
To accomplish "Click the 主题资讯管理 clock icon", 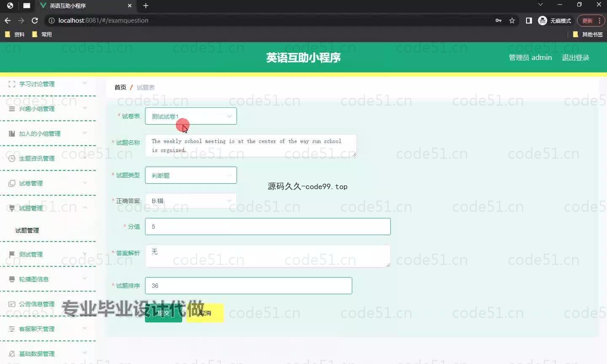I will click(12, 158).
